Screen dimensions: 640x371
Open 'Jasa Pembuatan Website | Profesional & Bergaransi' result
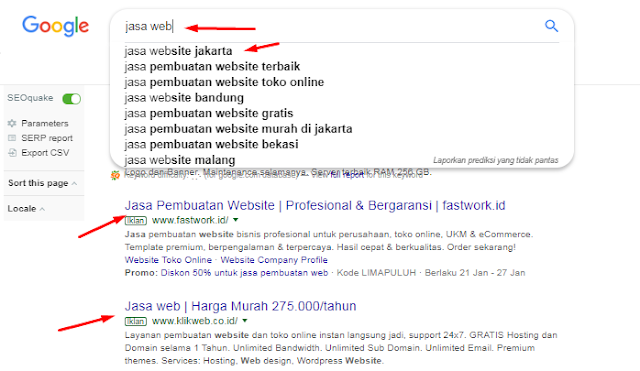click(315, 205)
